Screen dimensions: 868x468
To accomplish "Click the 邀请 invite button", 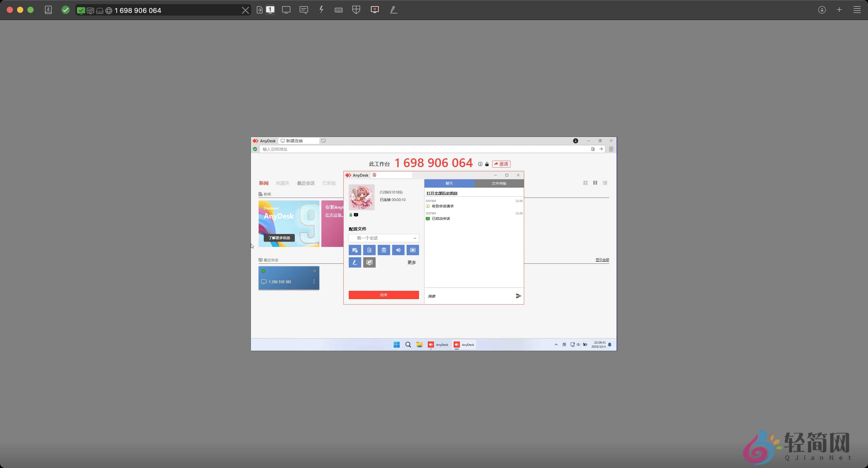I will 501,164.
